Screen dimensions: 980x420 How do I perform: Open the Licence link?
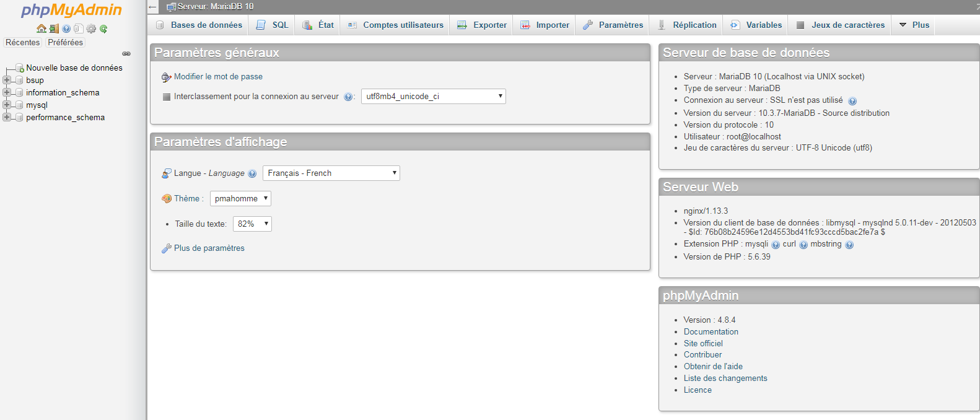tap(698, 390)
